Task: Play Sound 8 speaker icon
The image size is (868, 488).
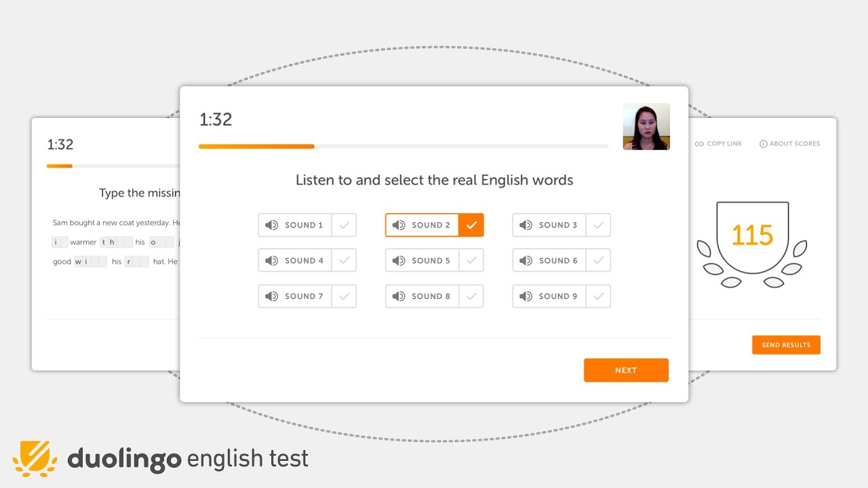Action: [x=399, y=296]
